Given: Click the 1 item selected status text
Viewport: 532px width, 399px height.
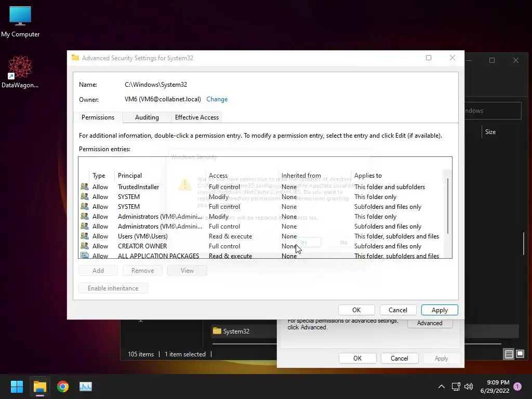Looking at the screenshot, I should pyautogui.click(x=185, y=354).
